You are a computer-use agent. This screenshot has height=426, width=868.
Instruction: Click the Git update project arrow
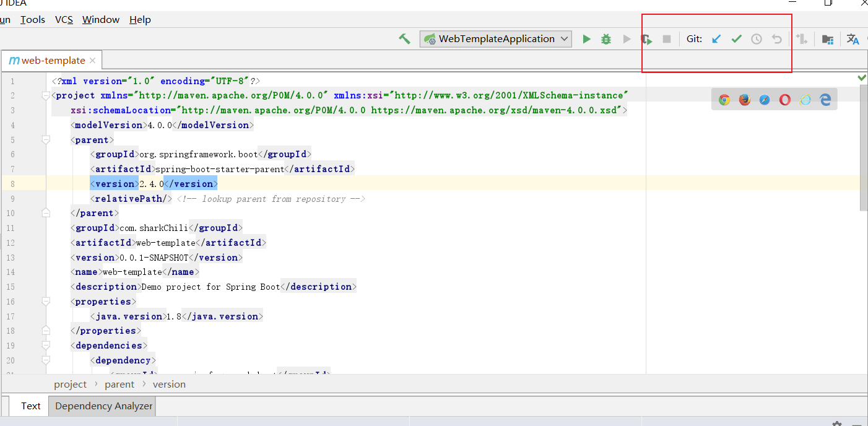pyautogui.click(x=716, y=39)
